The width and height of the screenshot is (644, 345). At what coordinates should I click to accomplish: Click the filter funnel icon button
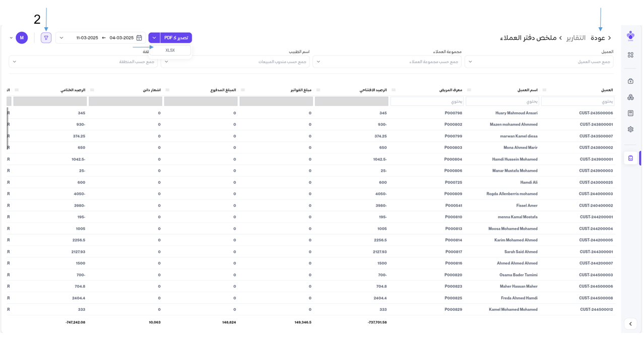click(46, 38)
